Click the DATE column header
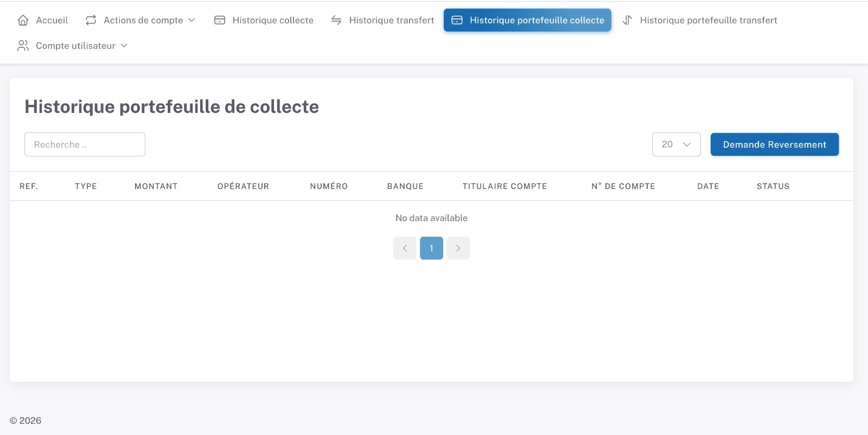 click(x=708, y=186)
